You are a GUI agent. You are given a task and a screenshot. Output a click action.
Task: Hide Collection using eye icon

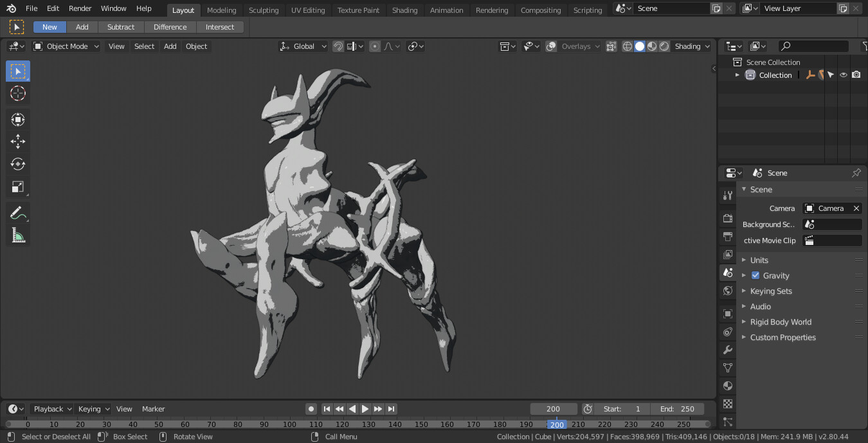(843, 75)
